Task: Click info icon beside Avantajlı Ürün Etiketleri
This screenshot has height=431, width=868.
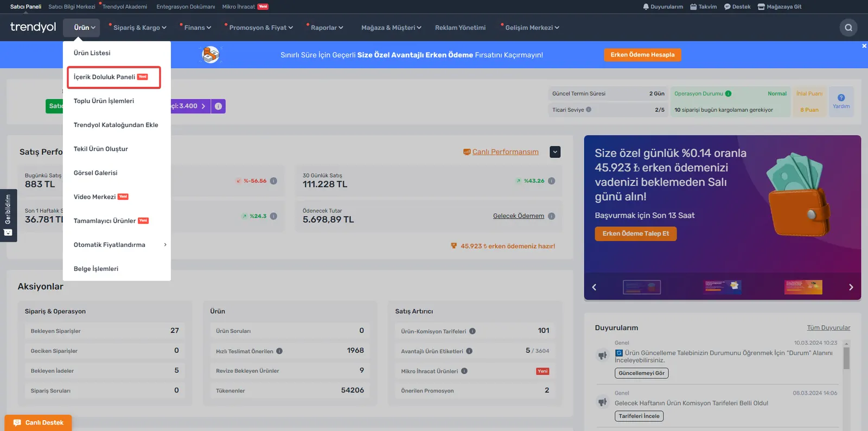Action: (469, 351)
